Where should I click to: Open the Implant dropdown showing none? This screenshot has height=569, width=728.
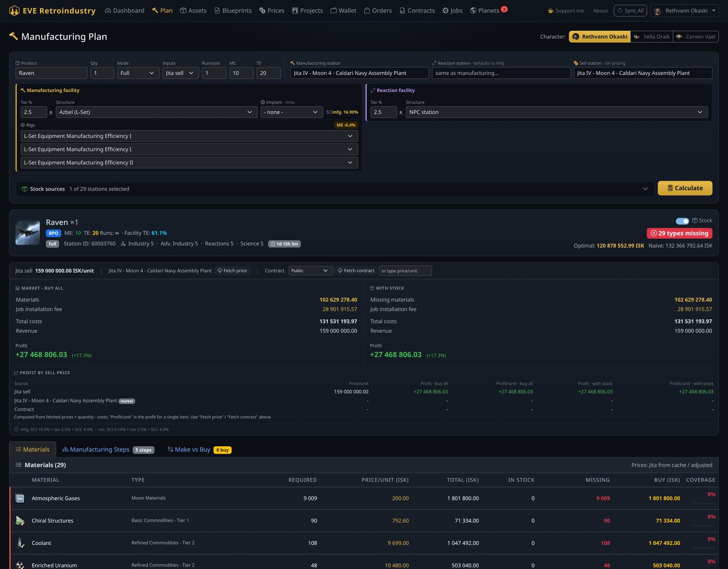(292, 112)
